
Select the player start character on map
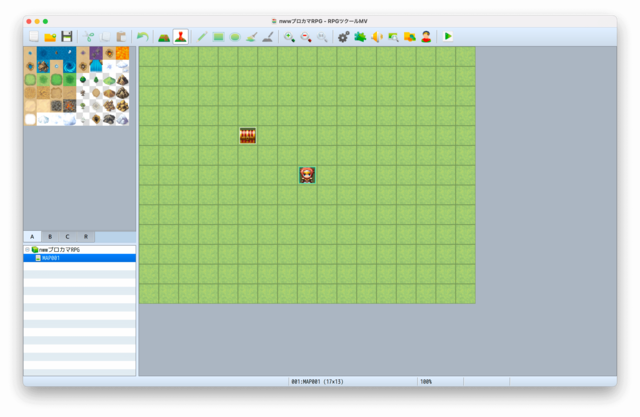307,175
